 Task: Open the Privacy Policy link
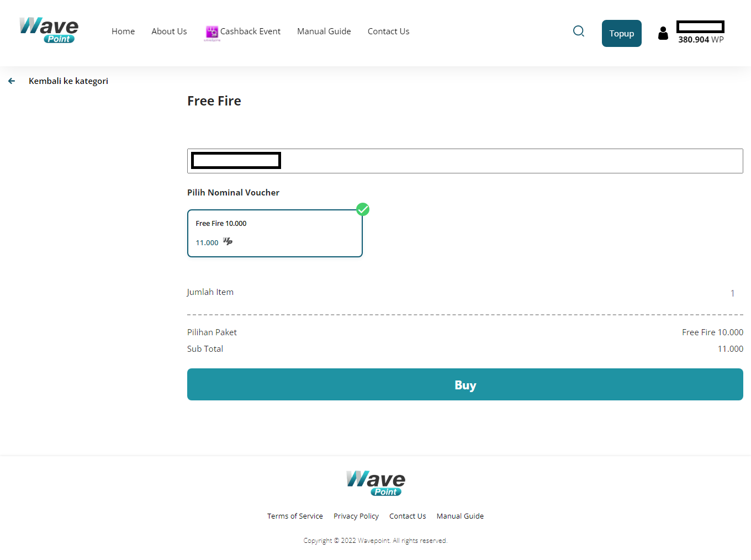click(356, 516)
